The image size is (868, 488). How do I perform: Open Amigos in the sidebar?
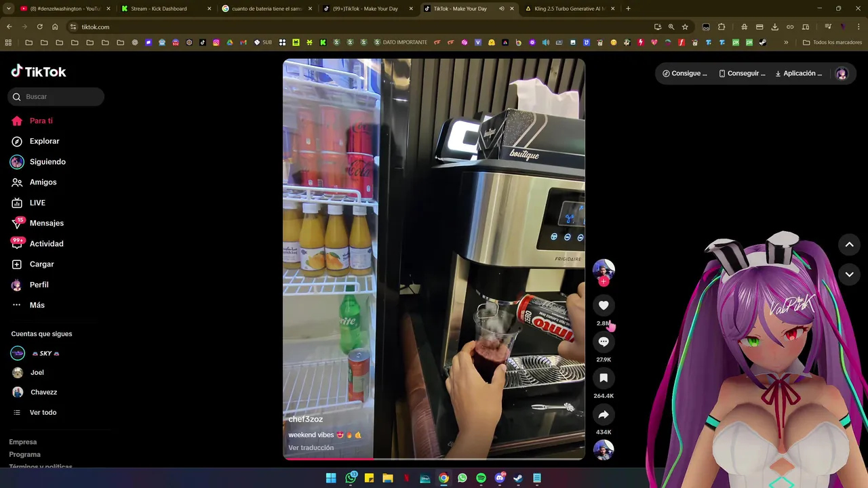(x=43, y=182)
